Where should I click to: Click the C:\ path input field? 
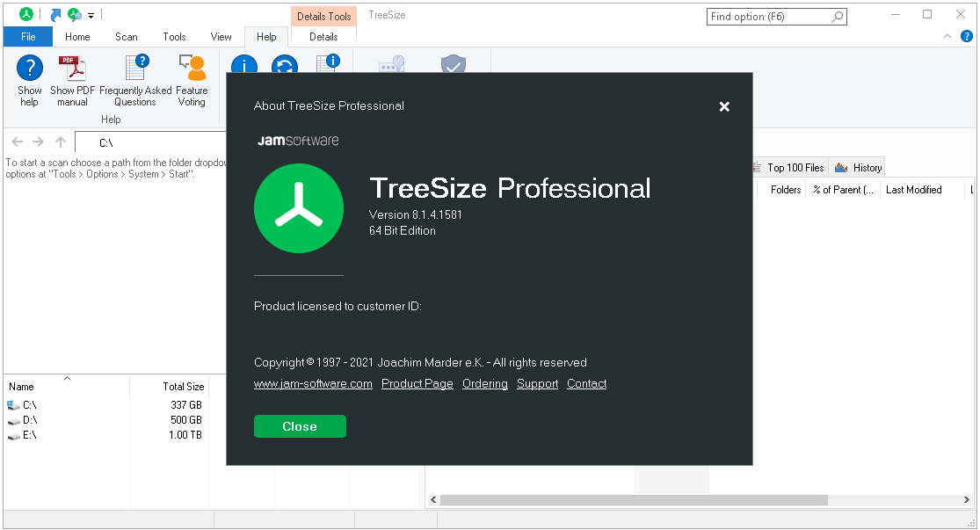(151, 142)
